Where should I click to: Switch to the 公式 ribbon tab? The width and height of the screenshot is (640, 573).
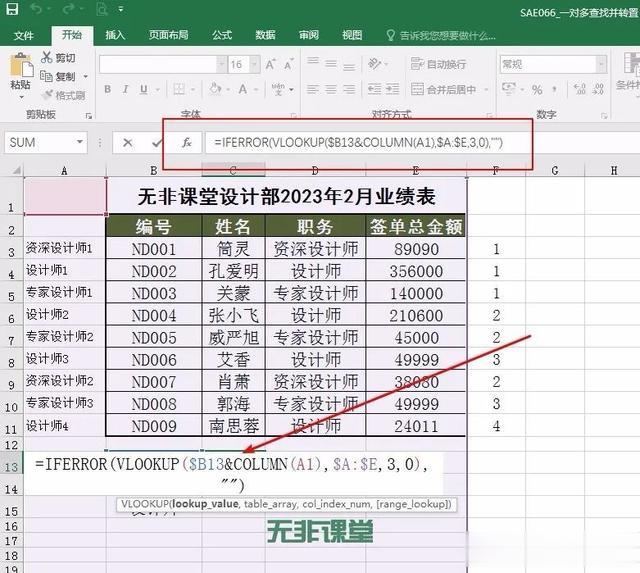tap(222, 35)
